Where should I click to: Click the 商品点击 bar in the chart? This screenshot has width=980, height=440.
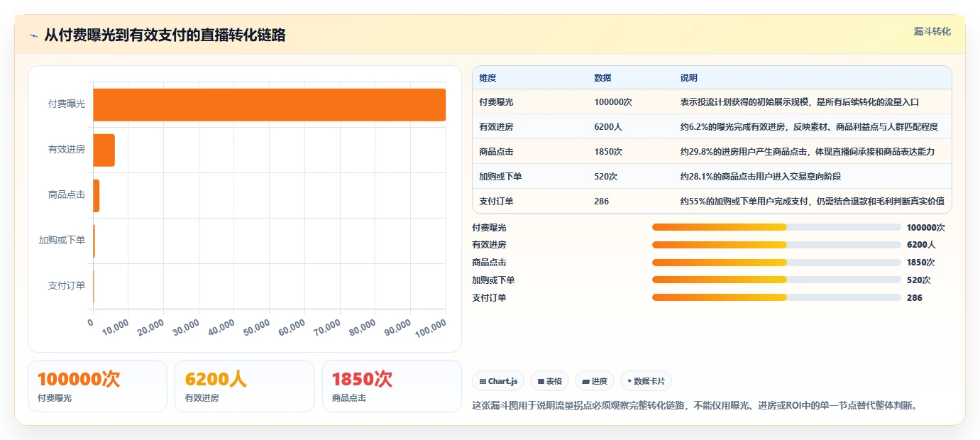pyautogui.click(x=97, y=195)
